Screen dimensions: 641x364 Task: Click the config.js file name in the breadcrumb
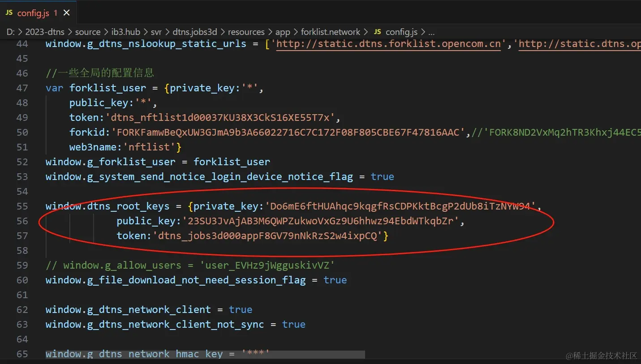pyautogui.click(x=401, y=32)
